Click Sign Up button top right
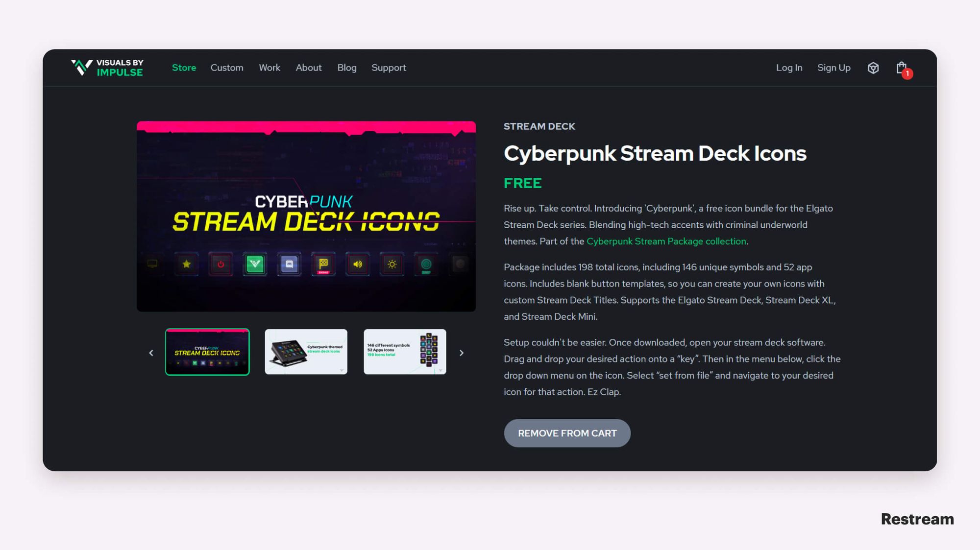980x550 pixels. tap(834, 67)
